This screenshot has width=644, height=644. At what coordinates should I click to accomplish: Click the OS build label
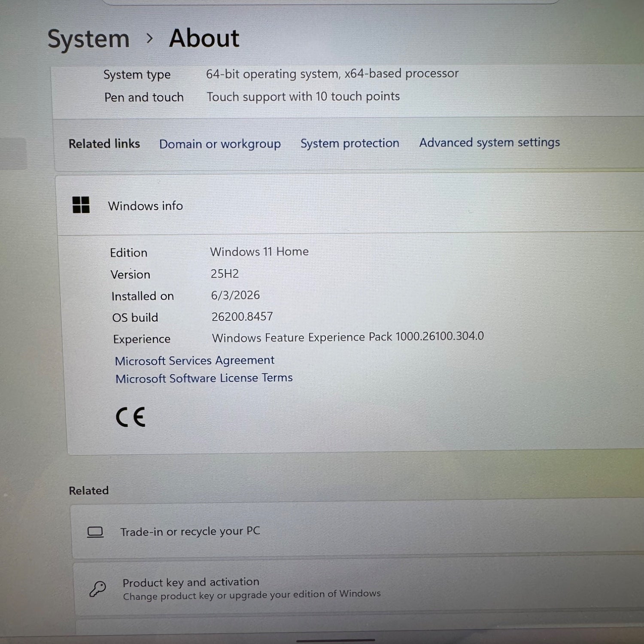(135, 317)
